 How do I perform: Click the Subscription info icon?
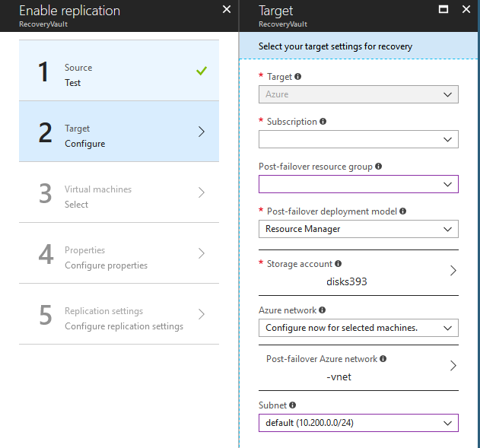[323, 122]
